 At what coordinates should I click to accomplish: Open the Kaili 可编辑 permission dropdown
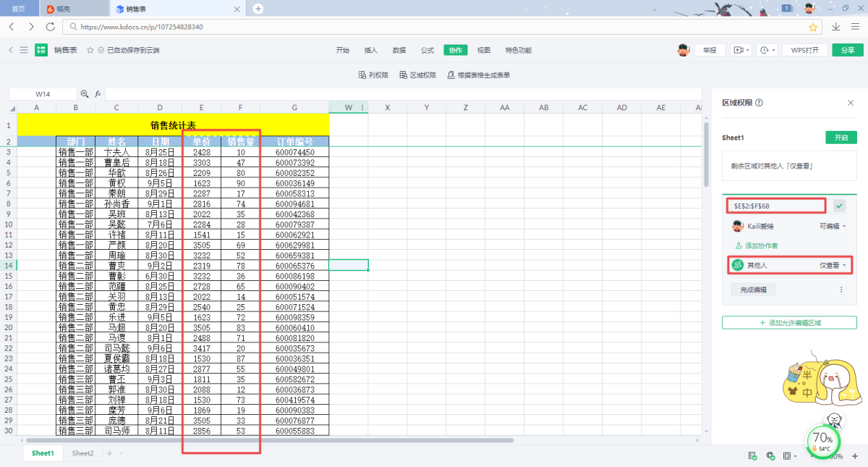(832, 227)
